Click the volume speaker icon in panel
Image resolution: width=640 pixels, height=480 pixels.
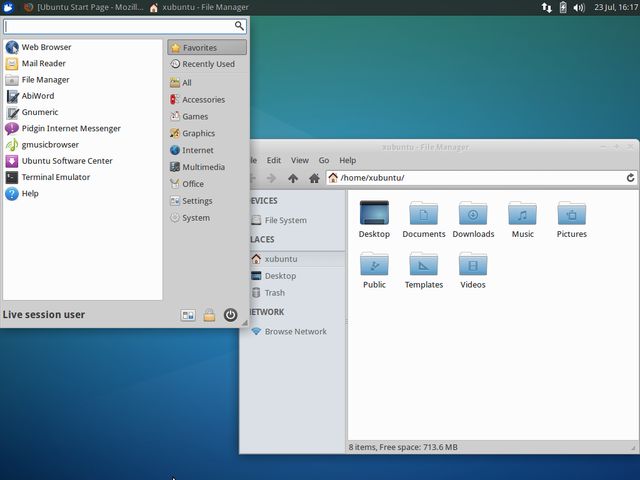[x=579, y=7]
